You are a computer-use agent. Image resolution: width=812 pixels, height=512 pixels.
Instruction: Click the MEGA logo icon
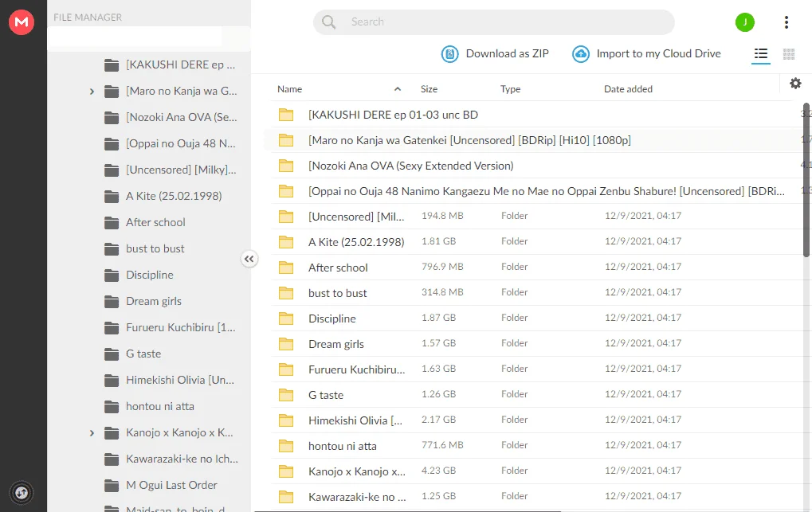pyautogui.click(x=22, y=21)
